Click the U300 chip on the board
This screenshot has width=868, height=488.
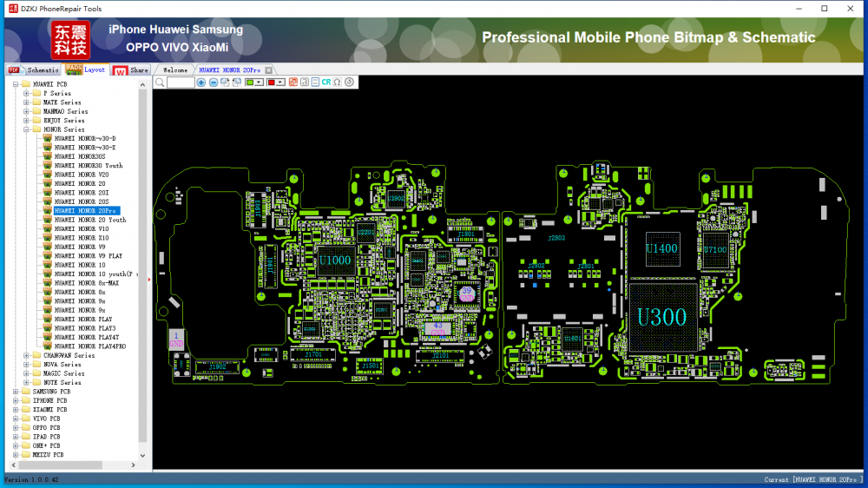(x=661, y=317)
